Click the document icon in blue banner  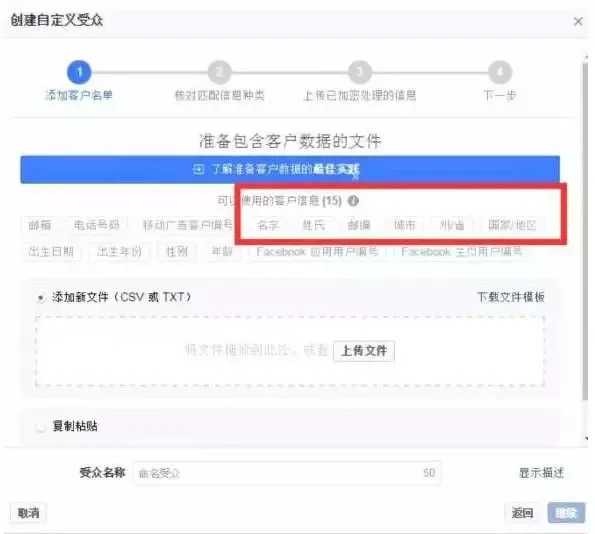tap(198, 169)
